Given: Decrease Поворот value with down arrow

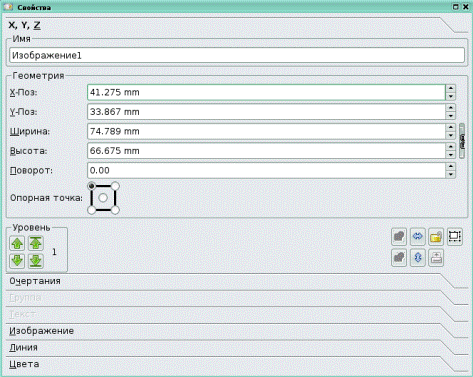Looking at the screenshot, I should (x=451, y=174).
